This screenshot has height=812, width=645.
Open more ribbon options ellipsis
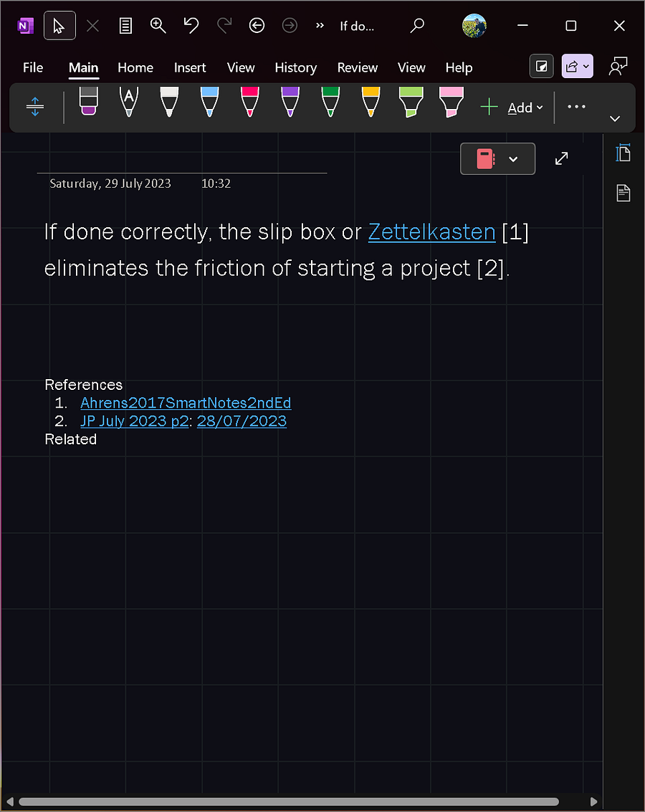(x=576, y=108)
